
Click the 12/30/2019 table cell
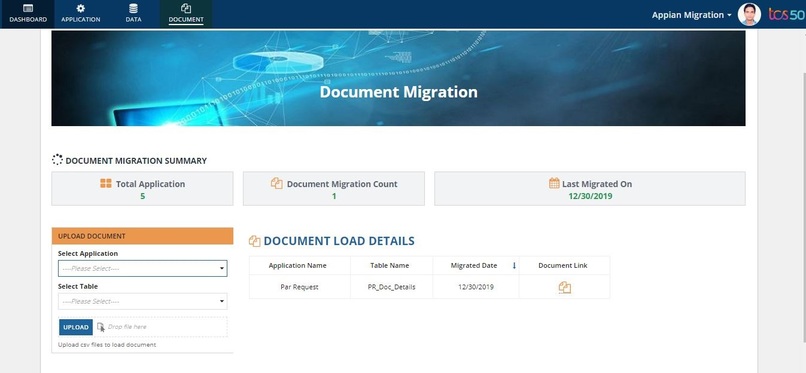pyautogui.click(x=476, y=287)
